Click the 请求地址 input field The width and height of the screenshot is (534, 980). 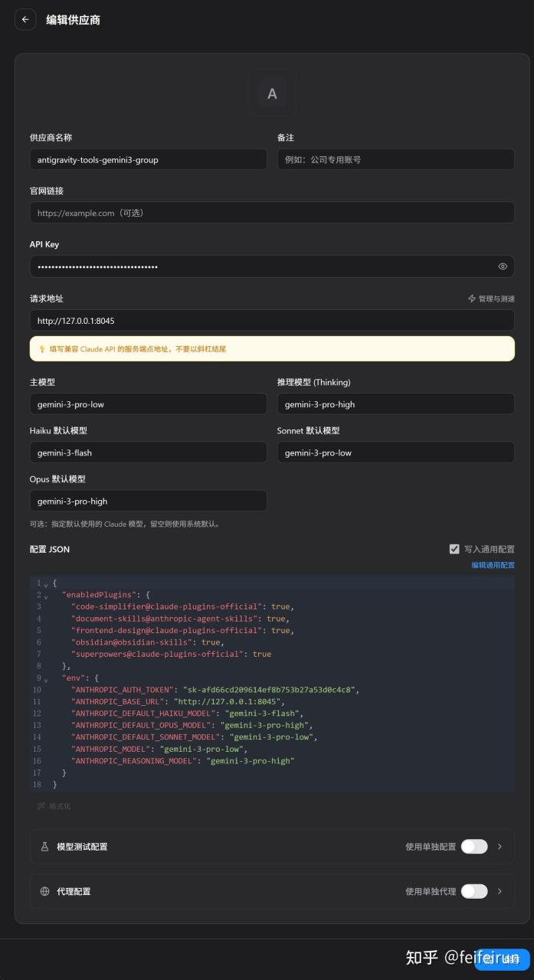point(271,320)
